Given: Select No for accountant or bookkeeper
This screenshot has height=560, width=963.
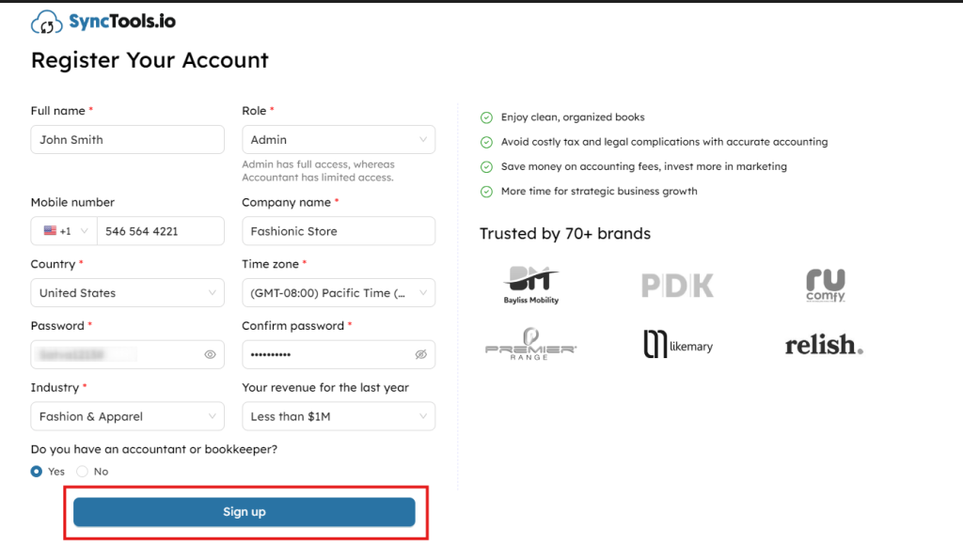Looking at the screenshot, I should pyautogui.click(x=83, y=472).
